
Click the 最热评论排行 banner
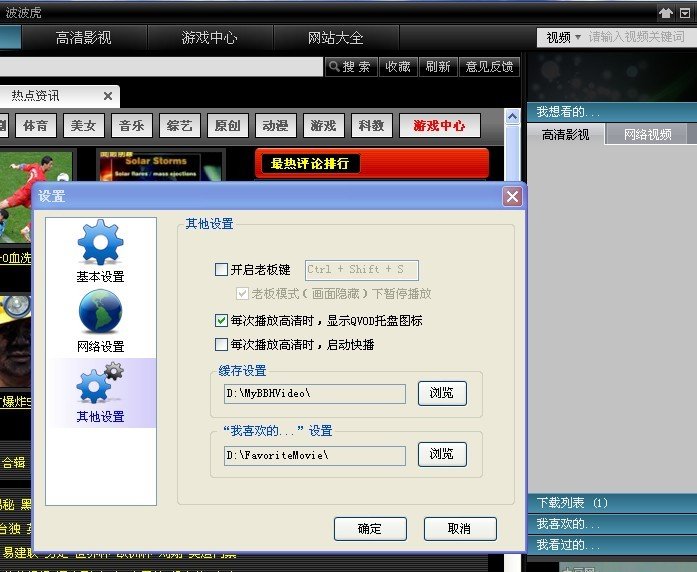(372, 164)
